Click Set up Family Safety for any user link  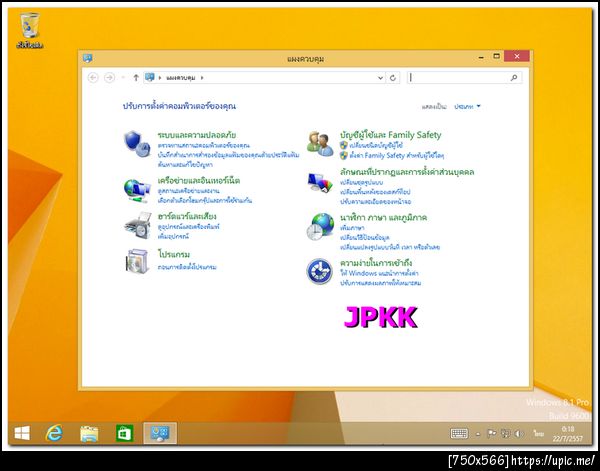tap(396, 155)
